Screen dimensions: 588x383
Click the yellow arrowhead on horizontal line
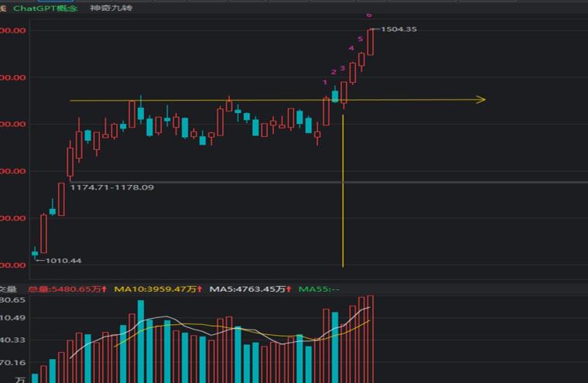coord(480,99)
